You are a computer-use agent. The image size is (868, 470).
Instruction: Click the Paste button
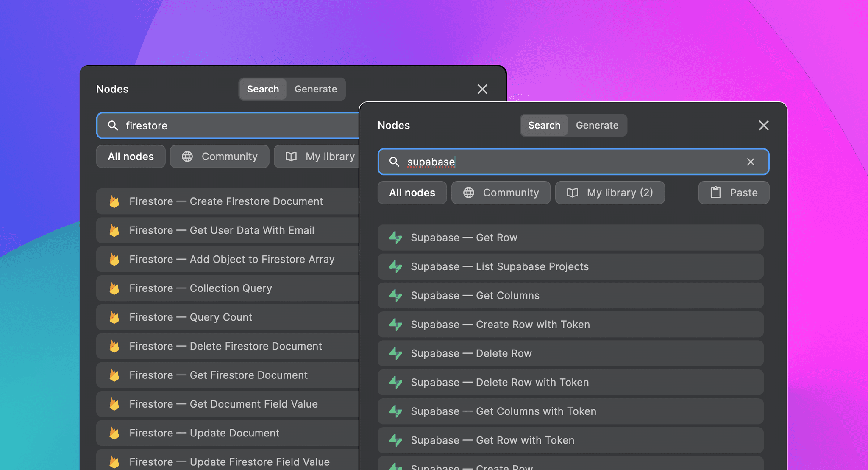(x=734, y=193)
